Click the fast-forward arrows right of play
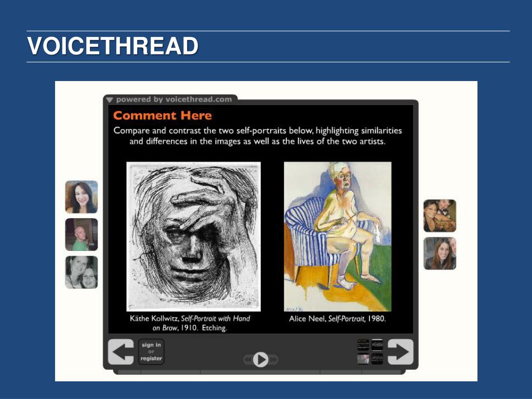 pyautogui.click(x=273, y=359)
